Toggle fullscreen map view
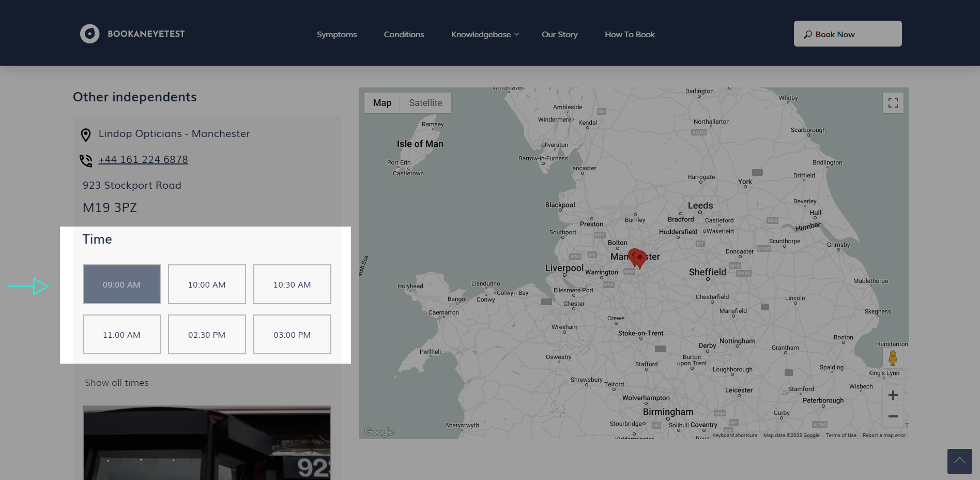The image size is (980, 480). (893, 103)
